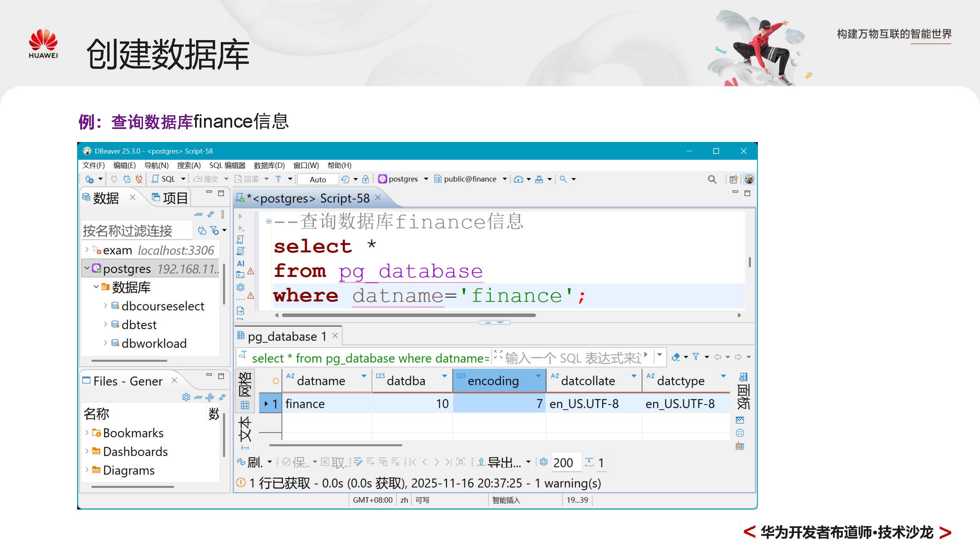This screenshot has height=554, width=980.
Task: Click the transaction log clock icon near Auto
Action: pos(345,179)
